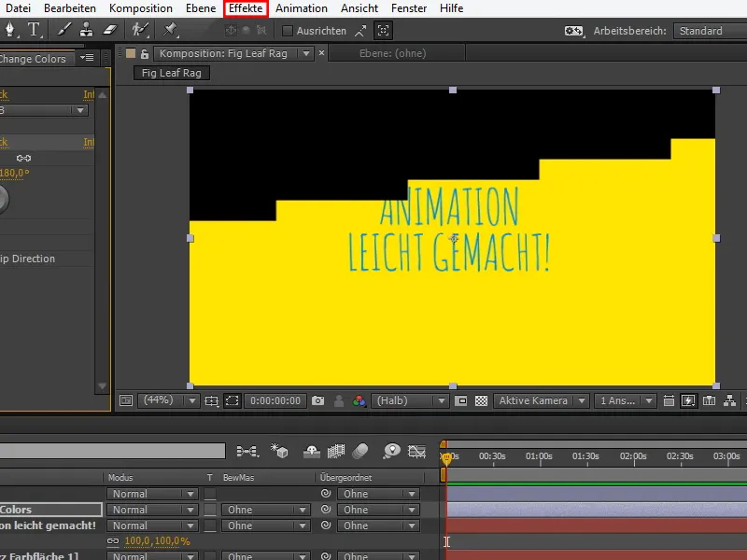This screenshot has height=560, width=747.
Task: Open the composition flowchart icon
Action: tap(729, 401)
